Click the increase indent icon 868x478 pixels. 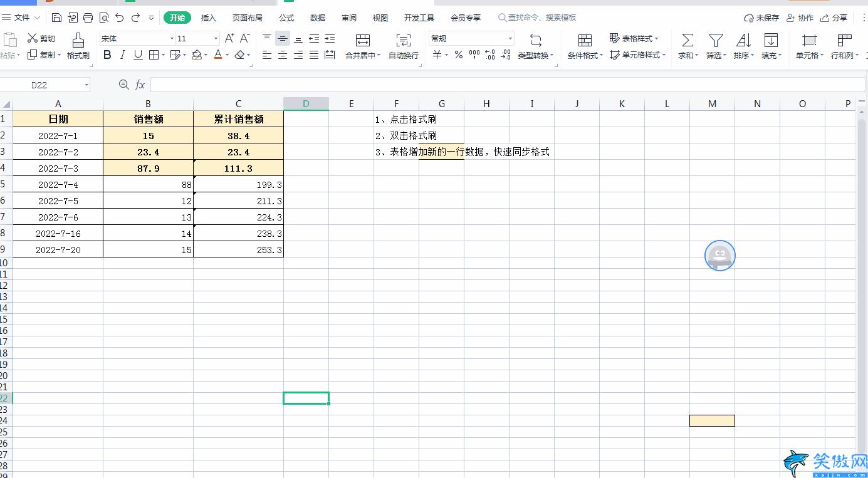point(330,39)
